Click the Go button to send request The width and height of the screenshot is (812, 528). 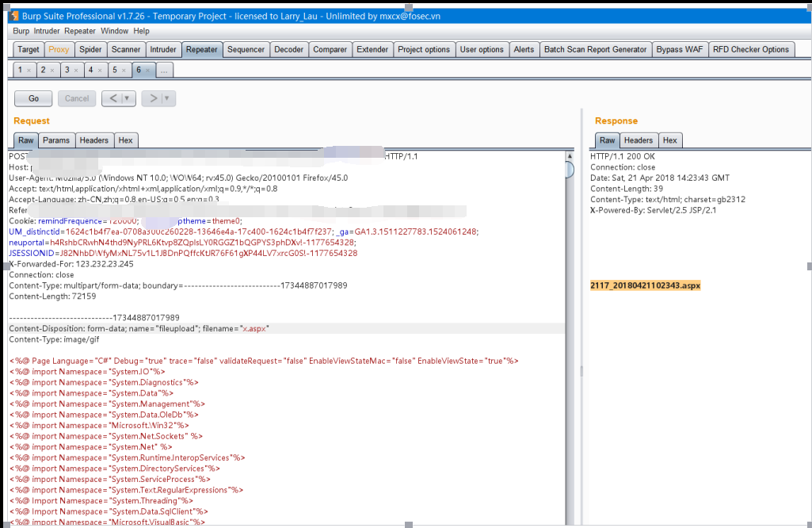click(33, 98)
